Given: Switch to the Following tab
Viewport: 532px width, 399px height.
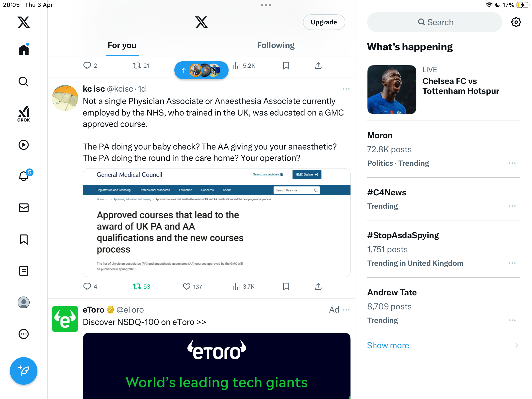Looking at the screenshot, I should click(x=276, y=46).
